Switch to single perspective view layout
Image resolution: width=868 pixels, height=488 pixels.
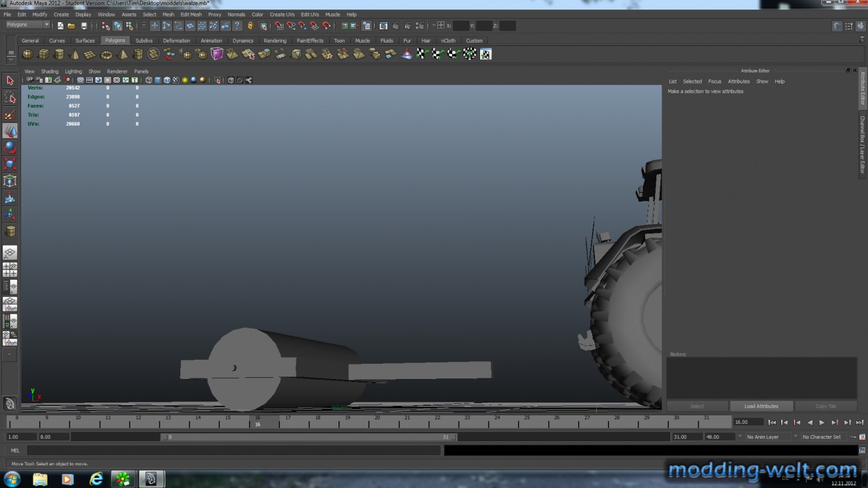[x=10, y=253]
